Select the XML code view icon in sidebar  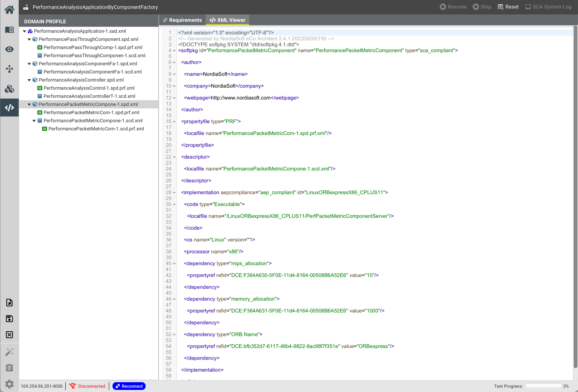9,107
